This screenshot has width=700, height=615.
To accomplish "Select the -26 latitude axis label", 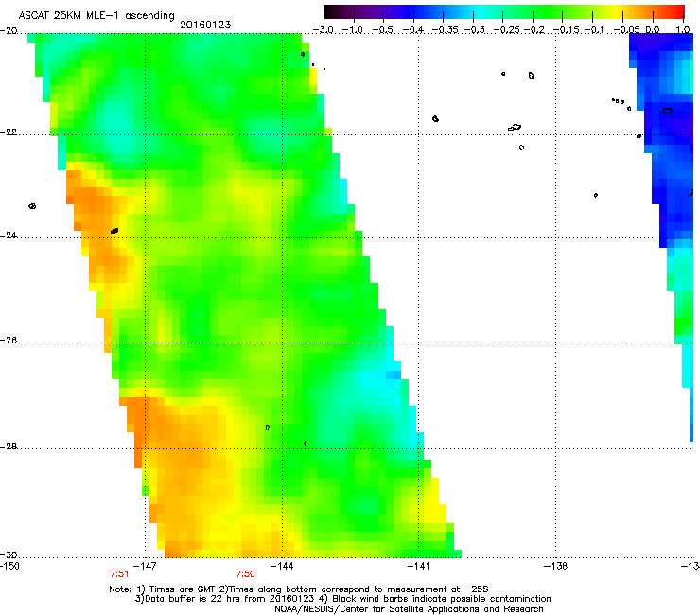I will pyautogui.click(x=9, y=341).
